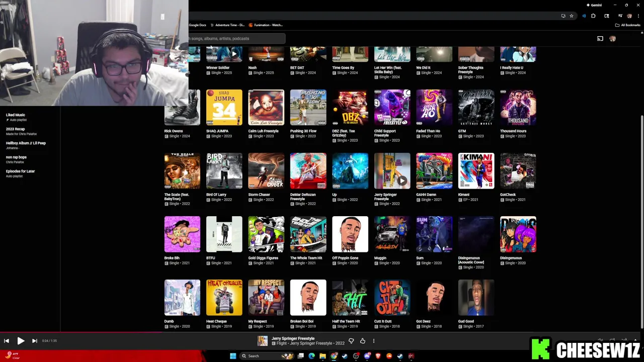The height and width of the screenshot is (362, 644).
Task: Open the SHAQ JUMPA single cover
Action: (224, 108)
